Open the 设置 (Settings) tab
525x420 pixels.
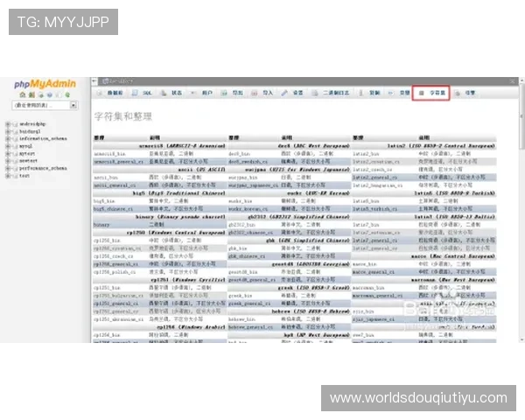pos(295,92)
